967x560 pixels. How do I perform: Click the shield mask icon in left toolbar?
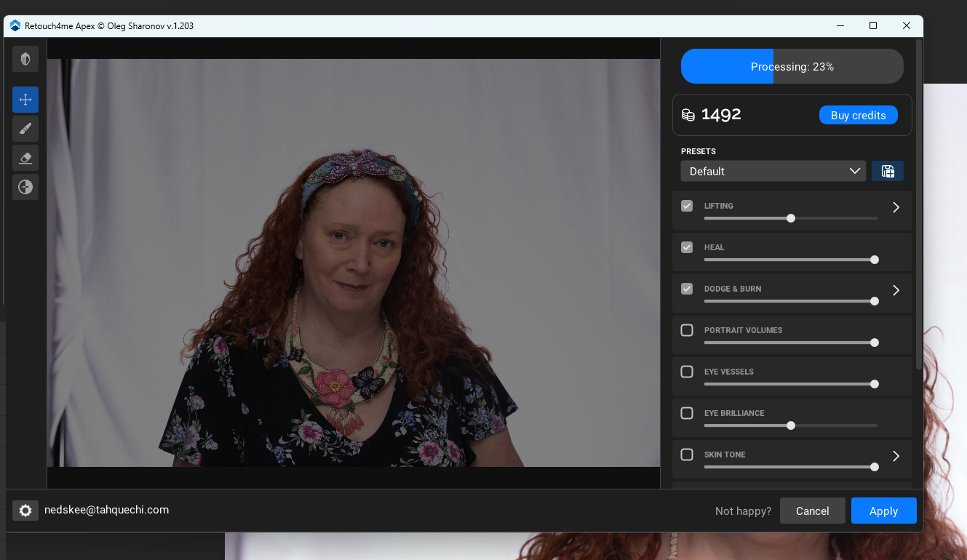click(x=25, y=59)
